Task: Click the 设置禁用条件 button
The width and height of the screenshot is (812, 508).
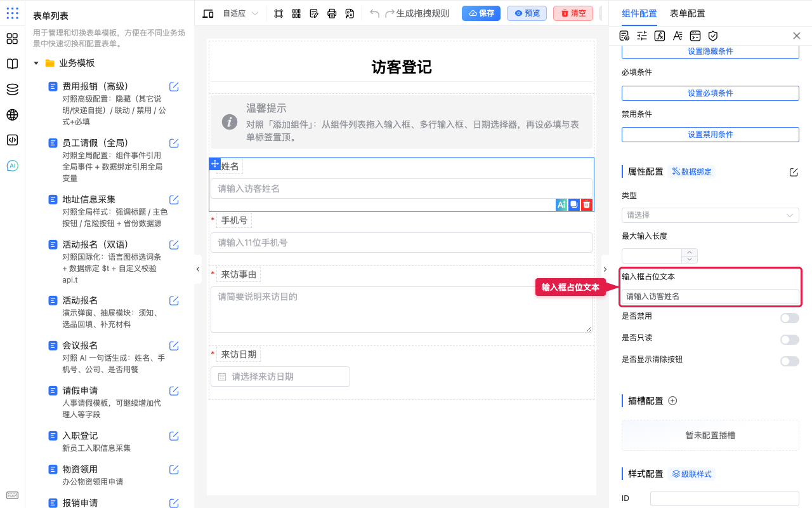Action: point(710,135)
